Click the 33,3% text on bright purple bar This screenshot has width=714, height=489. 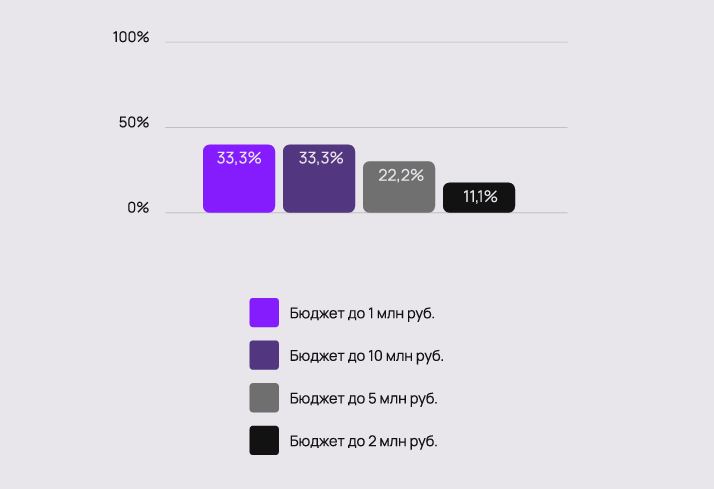point(239,158)
